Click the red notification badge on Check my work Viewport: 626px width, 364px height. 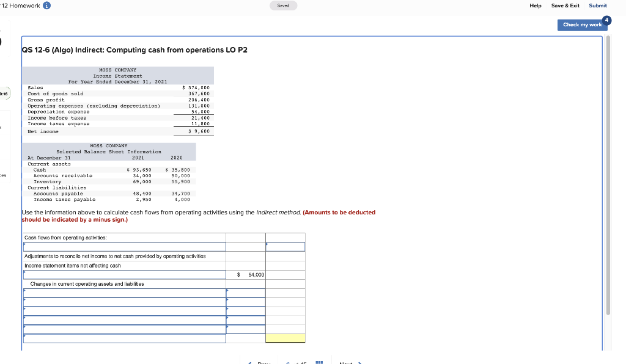606,20
